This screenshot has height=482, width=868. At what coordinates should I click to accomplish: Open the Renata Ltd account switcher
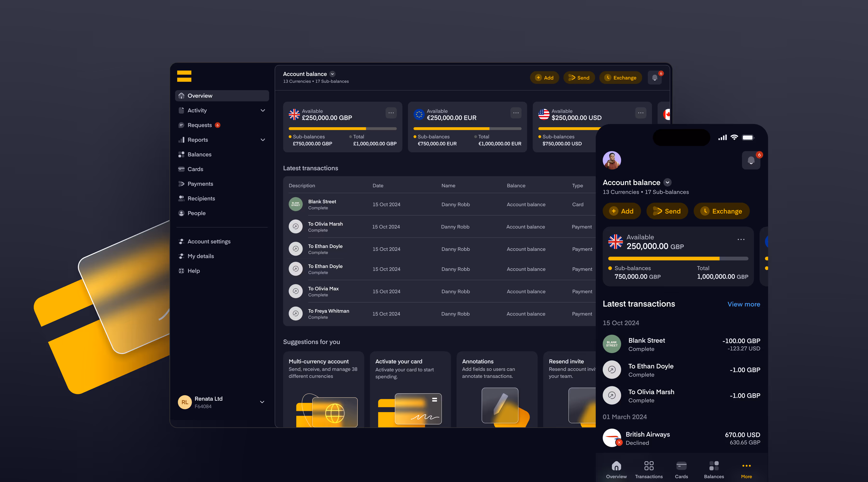click(x=262, y=402)
